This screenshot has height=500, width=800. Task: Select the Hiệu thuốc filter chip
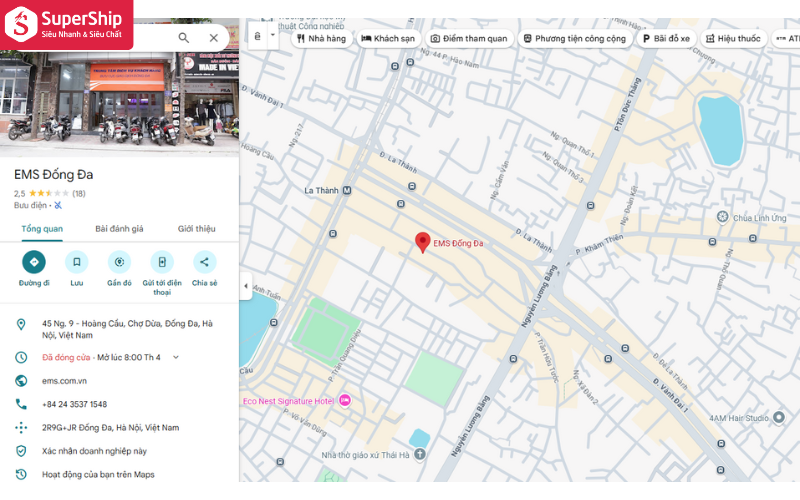[x=734, y=38]
